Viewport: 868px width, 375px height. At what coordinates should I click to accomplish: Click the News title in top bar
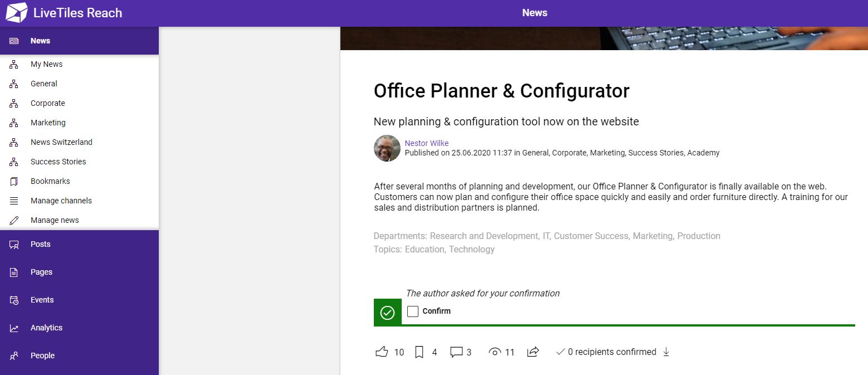(x=535, y=13)
